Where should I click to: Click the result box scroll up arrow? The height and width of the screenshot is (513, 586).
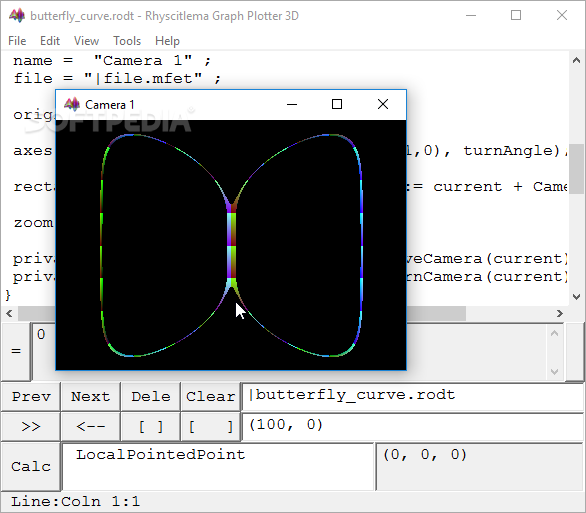click(x=555, y=333)
